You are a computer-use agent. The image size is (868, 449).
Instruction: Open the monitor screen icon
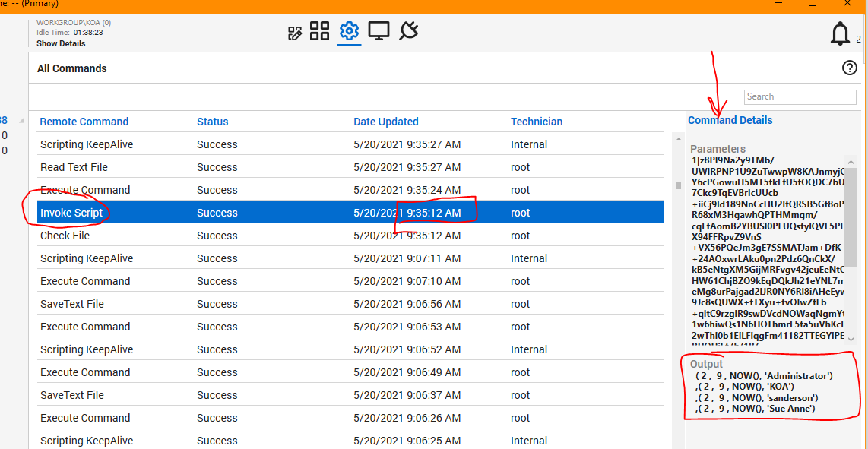point(379,31)
